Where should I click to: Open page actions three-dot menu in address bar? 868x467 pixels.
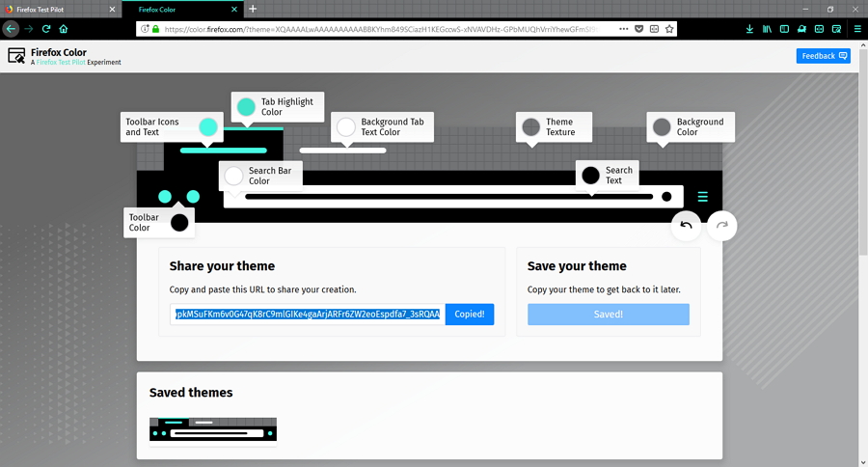coord(623,29)
